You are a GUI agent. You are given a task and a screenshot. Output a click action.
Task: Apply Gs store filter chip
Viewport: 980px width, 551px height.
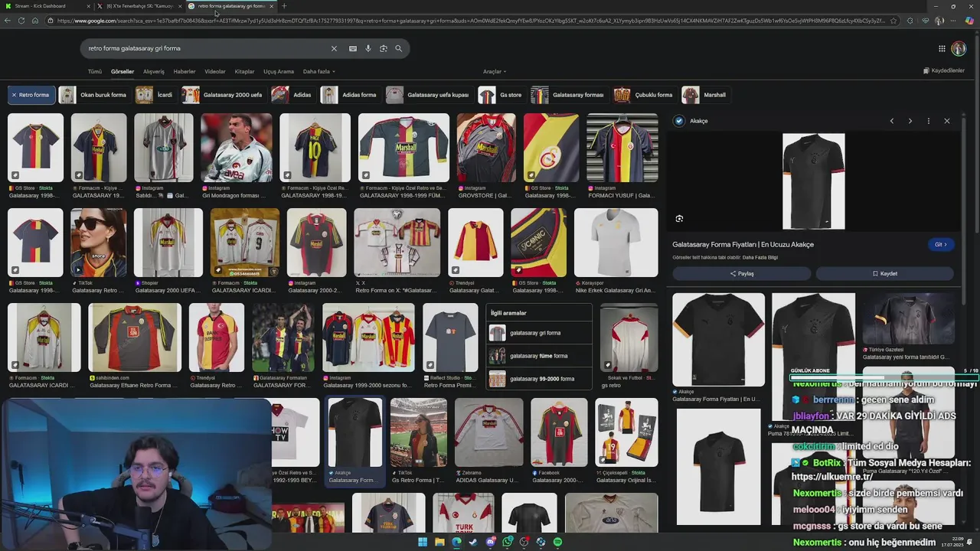tap(501, 95)
